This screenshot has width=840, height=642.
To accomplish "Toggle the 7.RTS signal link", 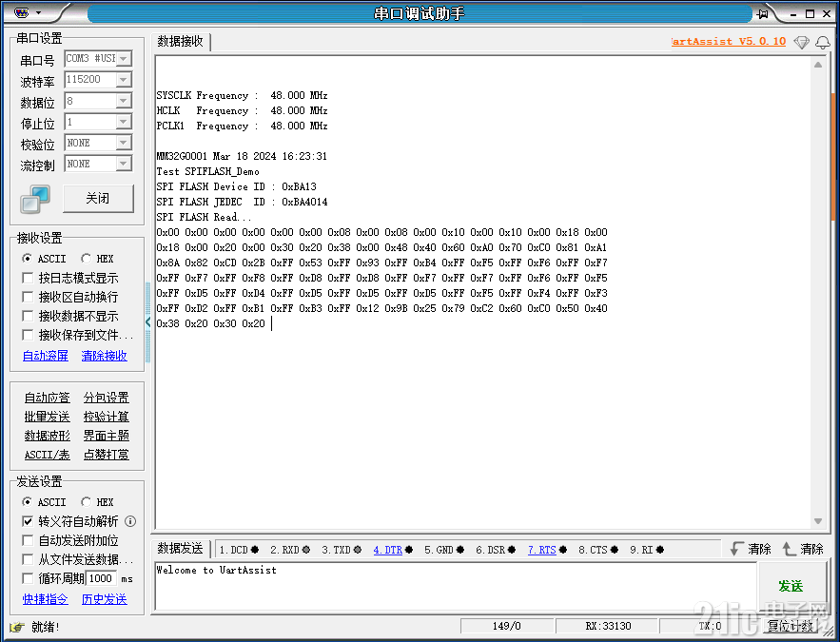I will click(542, 550).
